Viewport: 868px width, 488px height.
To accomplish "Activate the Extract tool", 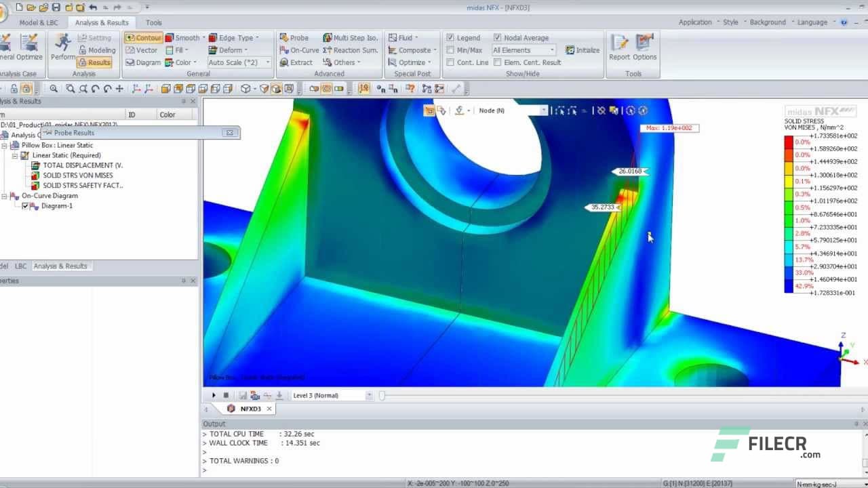I will point(298,62).
